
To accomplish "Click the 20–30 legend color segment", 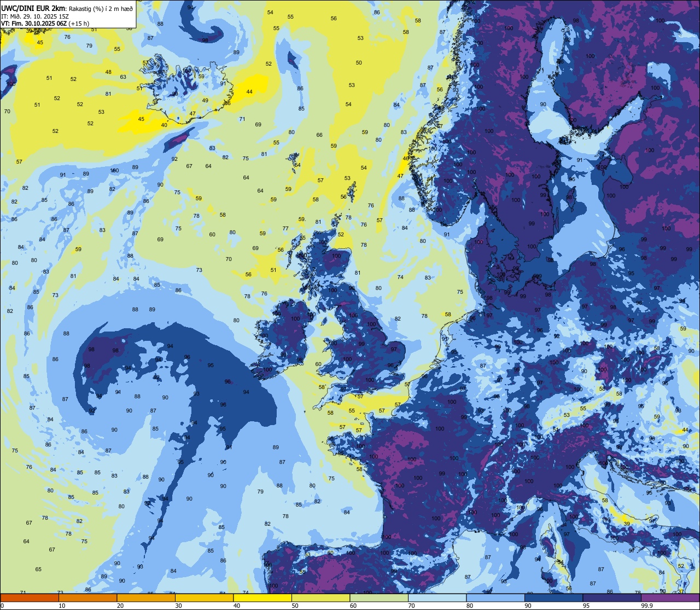I will coord(146,598).
